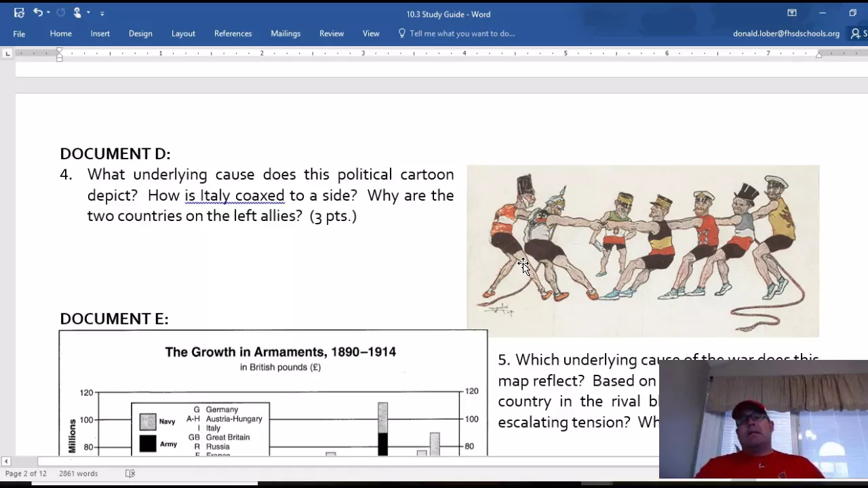The height and width of the screenshot is (488, 868).
Task: Click the lightbulb Tell Me icon
Action: pos(401,33)
